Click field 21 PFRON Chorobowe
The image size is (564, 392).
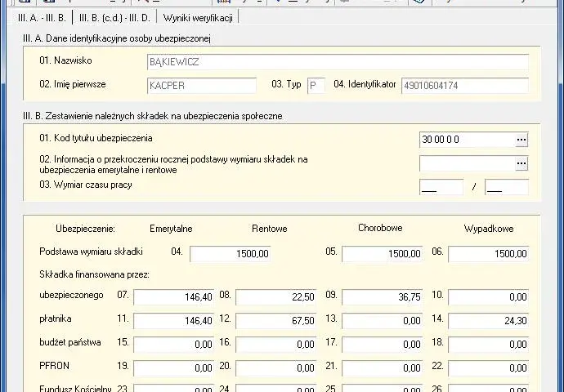click(x=382, y=368)
